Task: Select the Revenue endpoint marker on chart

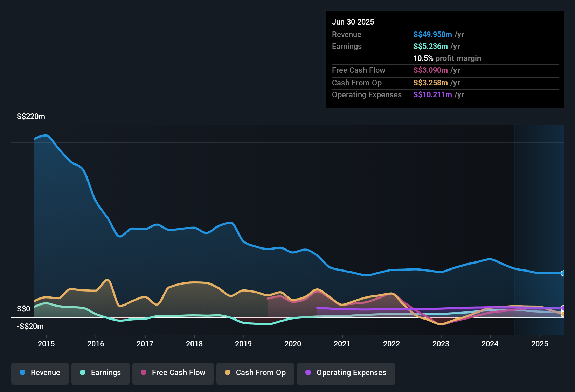Action: 563,273
